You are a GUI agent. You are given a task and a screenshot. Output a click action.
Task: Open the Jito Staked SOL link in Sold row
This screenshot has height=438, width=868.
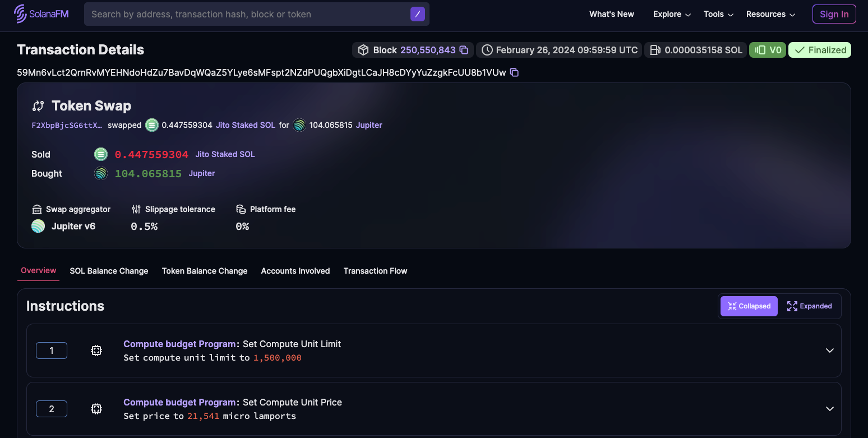click(225, 154)
